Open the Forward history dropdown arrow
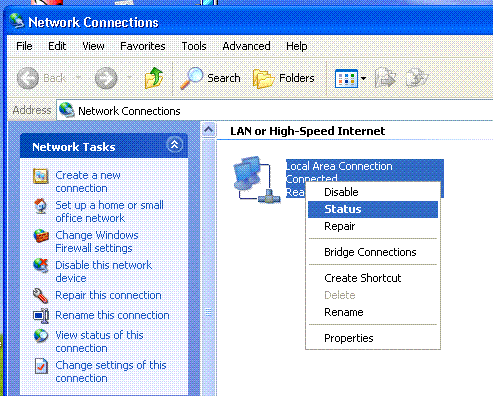Viewport: 493px width, 396px height. point(130,78)
